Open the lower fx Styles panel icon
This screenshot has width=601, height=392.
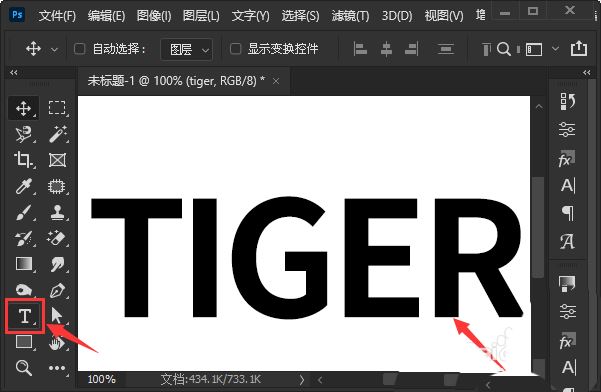tap(567, 340)
